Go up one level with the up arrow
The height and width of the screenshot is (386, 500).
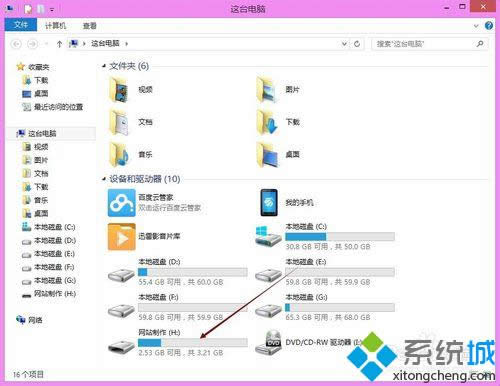pos(59,44)
